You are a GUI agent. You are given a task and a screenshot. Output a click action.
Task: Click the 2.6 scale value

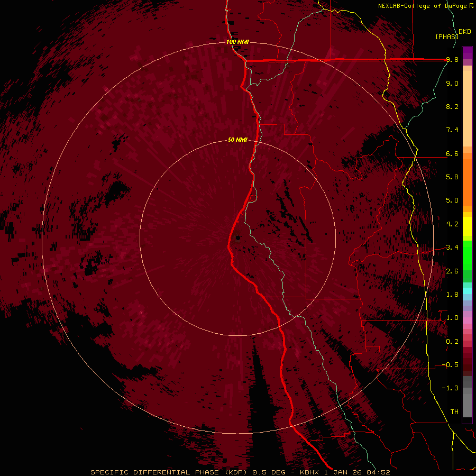coord(452,271)
